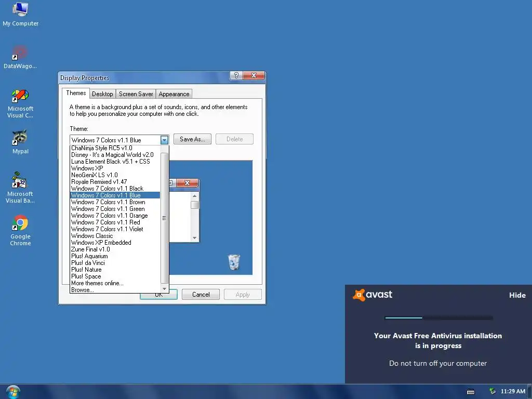Select the Windows XP theme
The height and width of the screenshot is (399, 532).
[115, 168]
